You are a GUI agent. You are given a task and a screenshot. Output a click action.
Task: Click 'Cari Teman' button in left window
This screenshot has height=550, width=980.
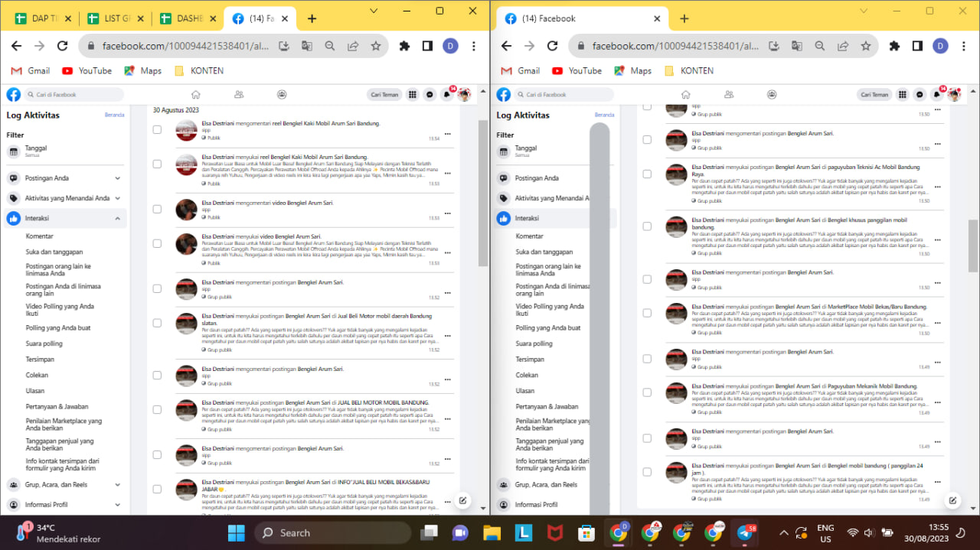(385, 95)
